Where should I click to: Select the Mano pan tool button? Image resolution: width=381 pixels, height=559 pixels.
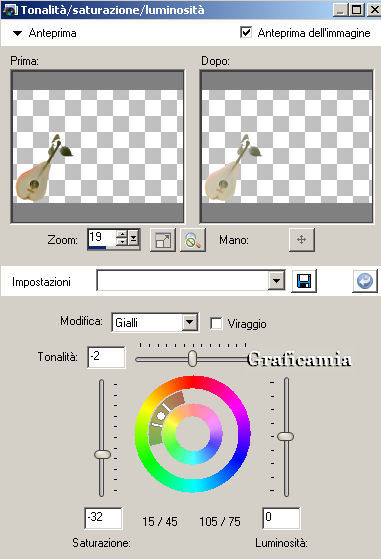302,240
